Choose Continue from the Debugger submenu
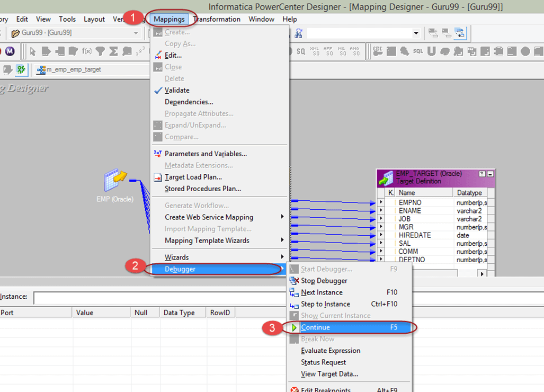 pos(350,327)
